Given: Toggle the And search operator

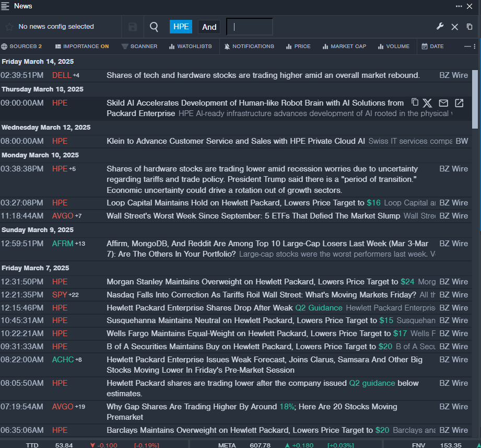Looking at the screenshot, I should point(209,27).
